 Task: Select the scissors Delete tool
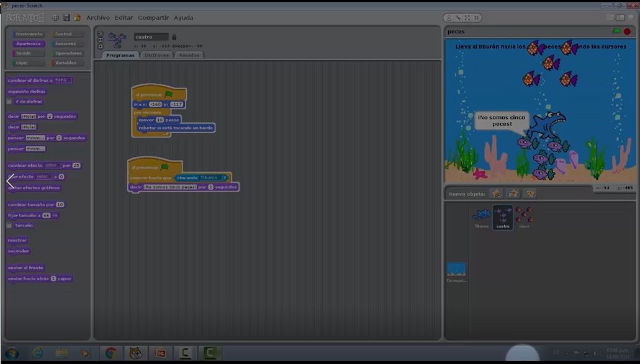click(458, 18)
